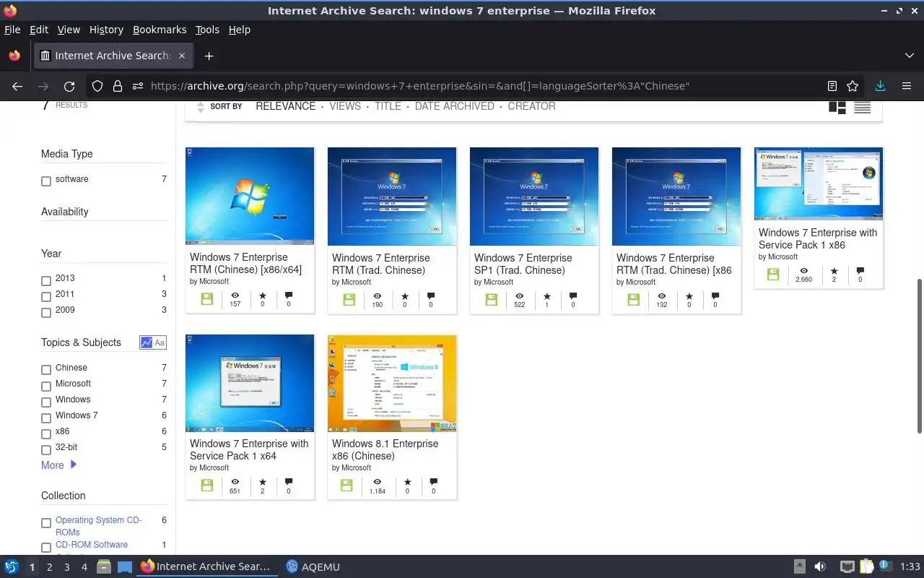Open the taskbar application menu icon
Viewport: 924px width, 578px height.
(x=12, y=567)
